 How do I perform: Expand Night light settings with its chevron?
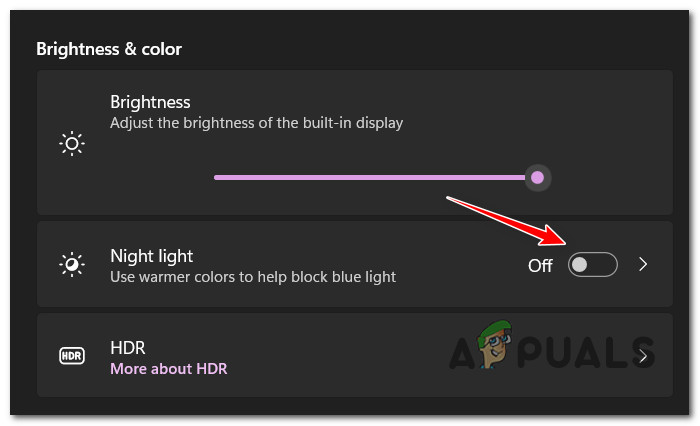pyautogui.click(x=644, y=265)
